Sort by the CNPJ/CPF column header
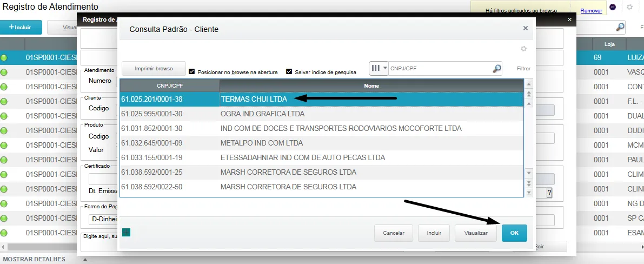Screen dimensions: 644x264 tap(169, 85)
